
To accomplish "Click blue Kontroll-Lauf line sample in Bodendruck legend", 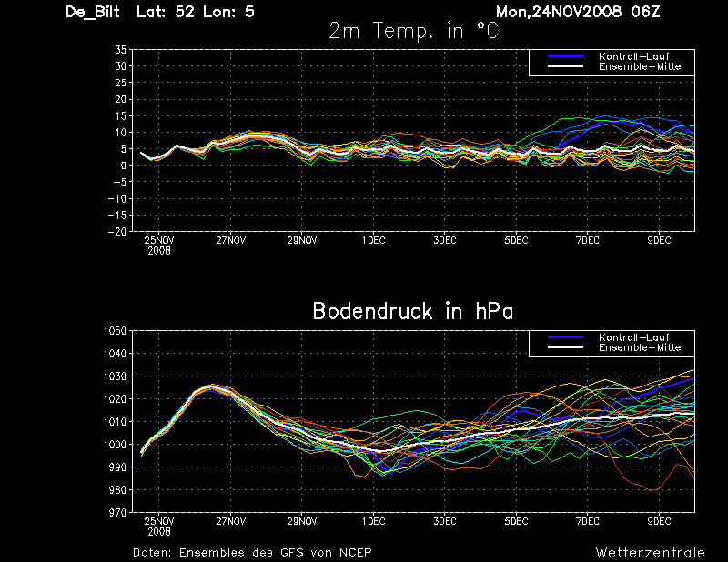I will 565,337.
